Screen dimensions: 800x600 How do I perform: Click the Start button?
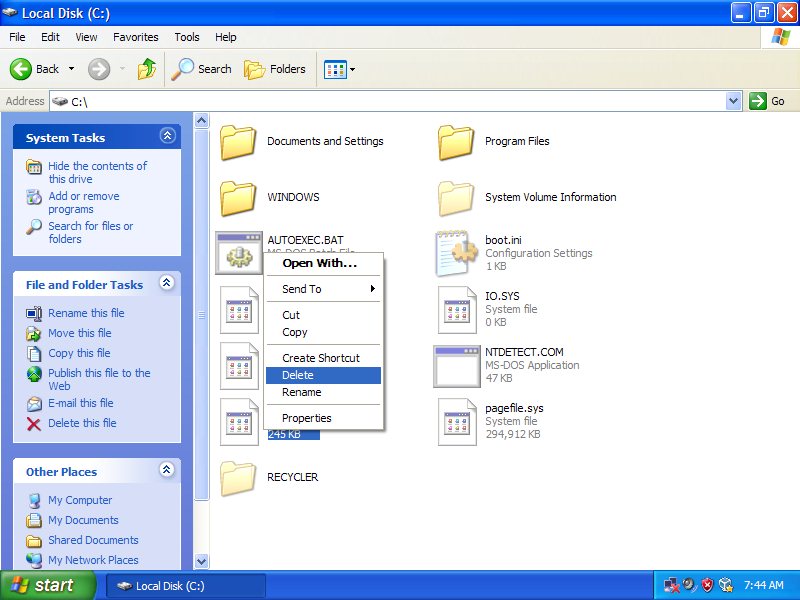pyautogui.click(x=47, y=585)
